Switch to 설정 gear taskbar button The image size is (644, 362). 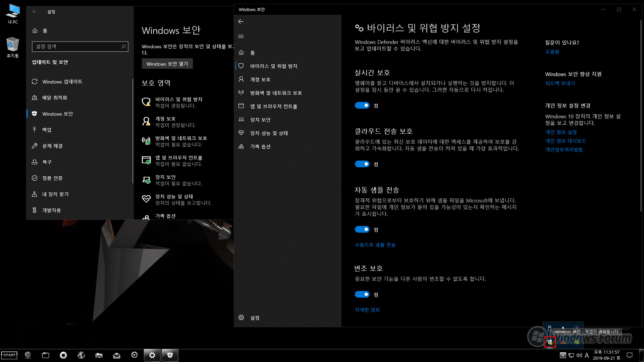(152, 355)
